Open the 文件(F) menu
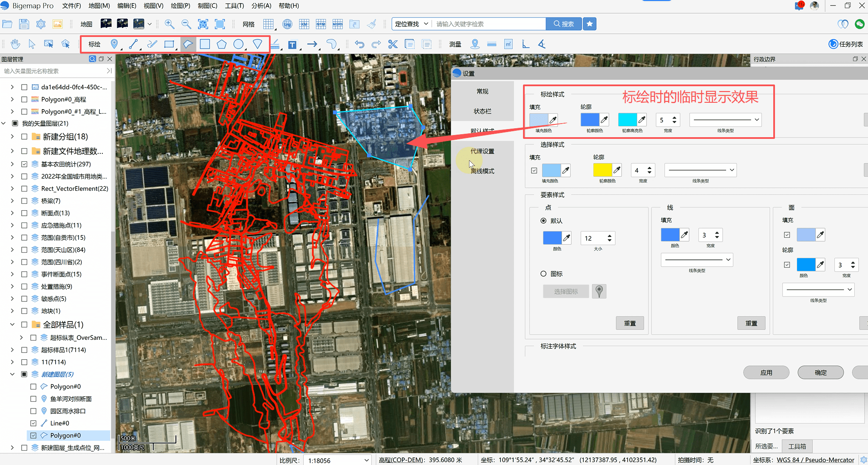Viewport: 868px width, 465px height. coord(71,6)
